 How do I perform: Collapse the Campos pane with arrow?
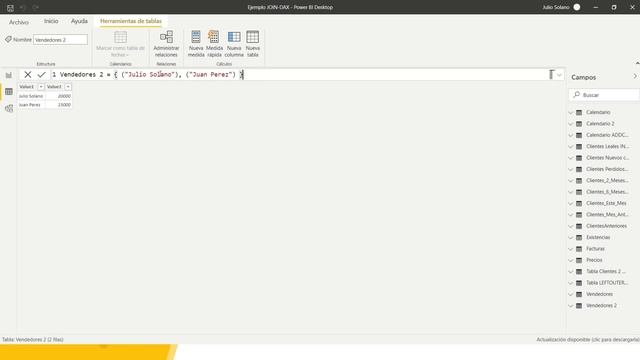click(x=635, y=76)
